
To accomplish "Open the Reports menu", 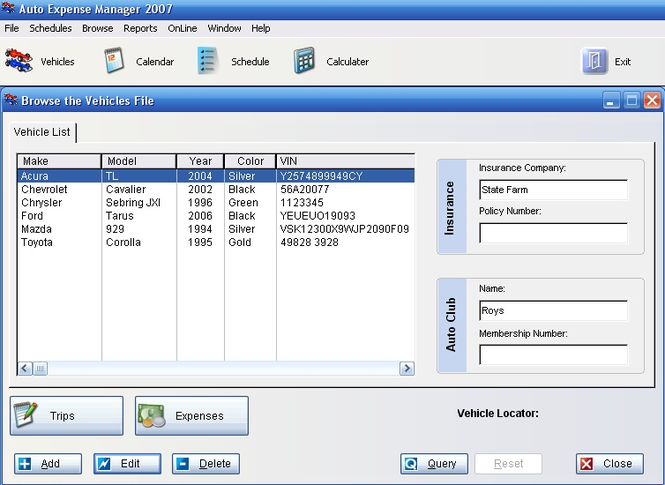I will click(x=140, y=28).
